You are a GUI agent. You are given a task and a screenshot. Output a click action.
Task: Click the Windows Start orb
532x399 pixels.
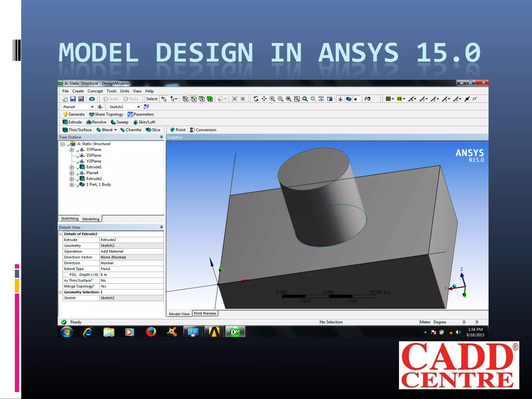click(67, 332)
